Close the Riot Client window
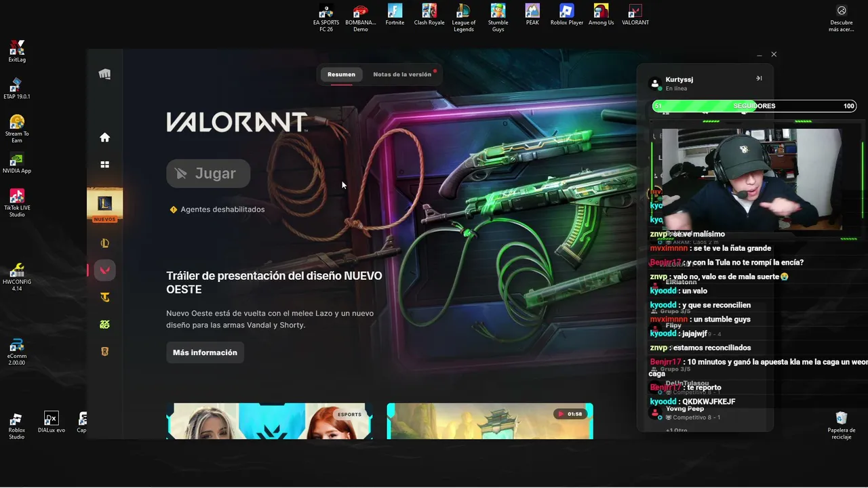 774,54
